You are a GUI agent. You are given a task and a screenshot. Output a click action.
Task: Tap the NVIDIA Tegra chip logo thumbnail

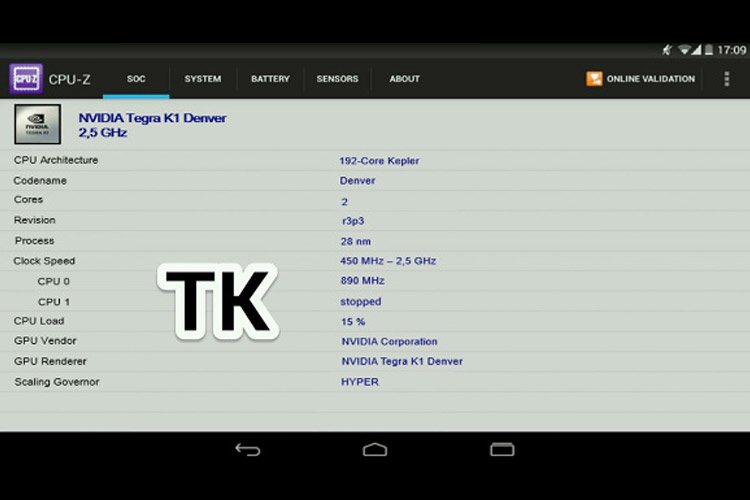[x=37, y=124]
